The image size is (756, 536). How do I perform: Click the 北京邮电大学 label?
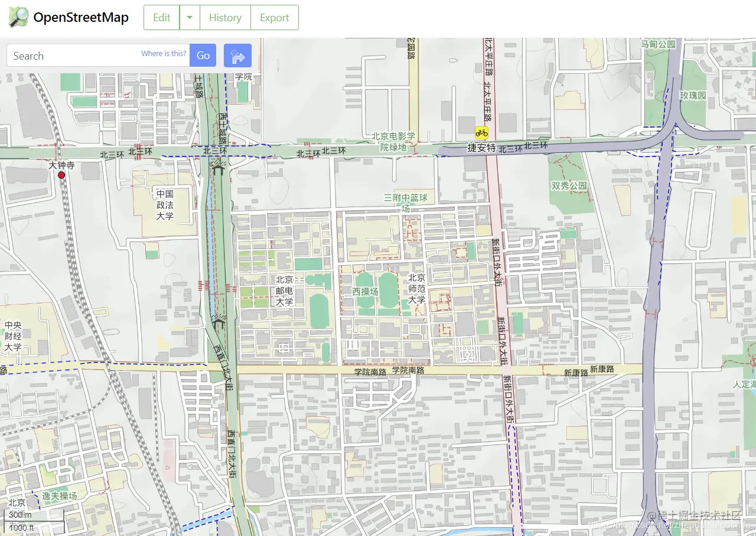284,290
